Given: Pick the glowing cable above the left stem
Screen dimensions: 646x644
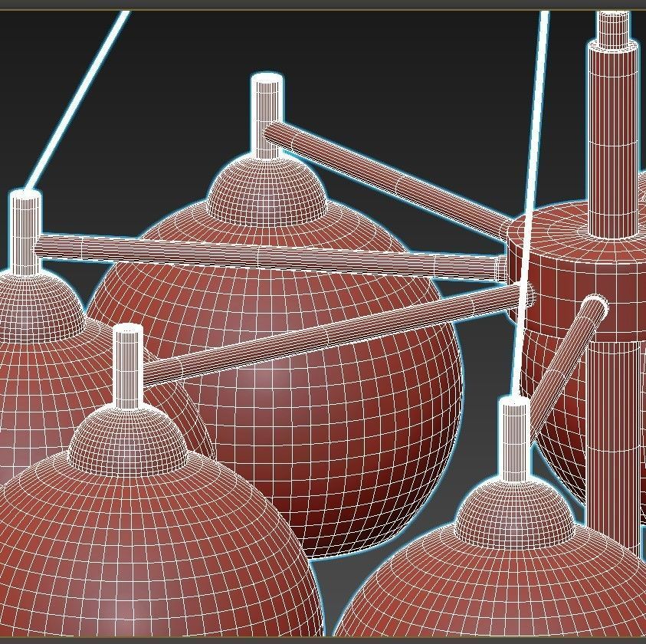Looking at the screenshot, I should [x=76, y=101].
